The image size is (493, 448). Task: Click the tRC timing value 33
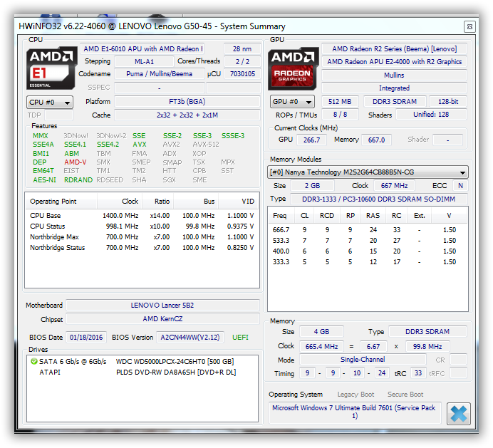click(x=418, y=373)
